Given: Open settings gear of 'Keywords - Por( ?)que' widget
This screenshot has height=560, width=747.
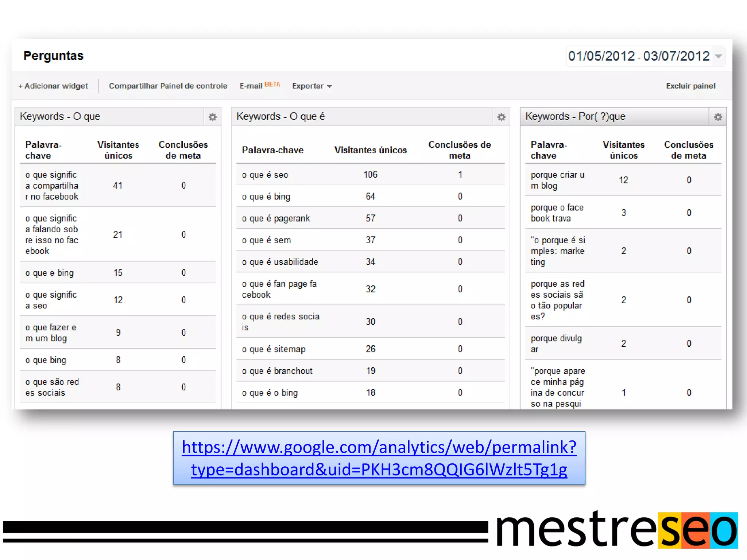Looking at the screenshot, I should [x=717, y=117].
